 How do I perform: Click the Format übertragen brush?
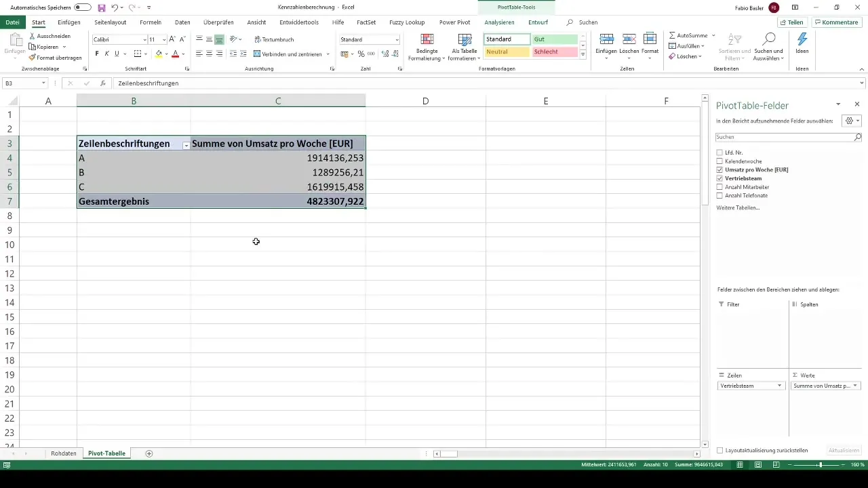click(x=33, y=58)
